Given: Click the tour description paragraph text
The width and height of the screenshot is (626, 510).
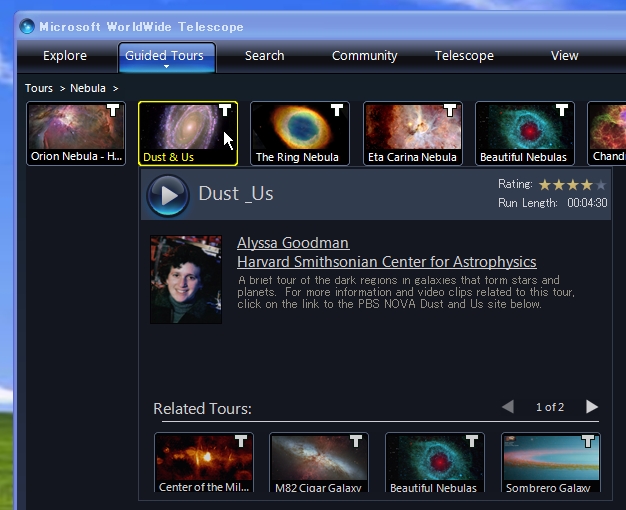Looking at the screenshot, I should click(406, 292).
